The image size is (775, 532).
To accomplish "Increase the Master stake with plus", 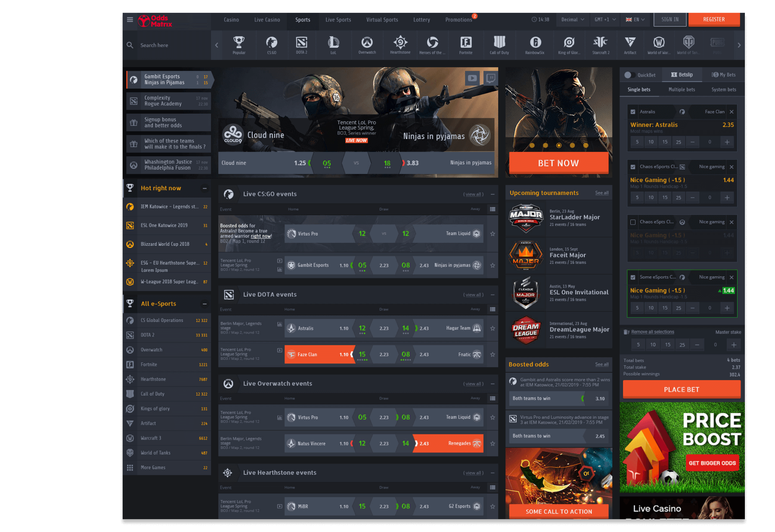I will [x=734, y=345].
